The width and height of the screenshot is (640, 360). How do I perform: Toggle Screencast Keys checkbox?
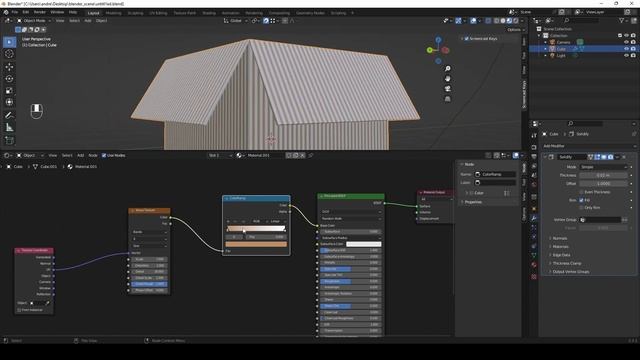point(467,38)
